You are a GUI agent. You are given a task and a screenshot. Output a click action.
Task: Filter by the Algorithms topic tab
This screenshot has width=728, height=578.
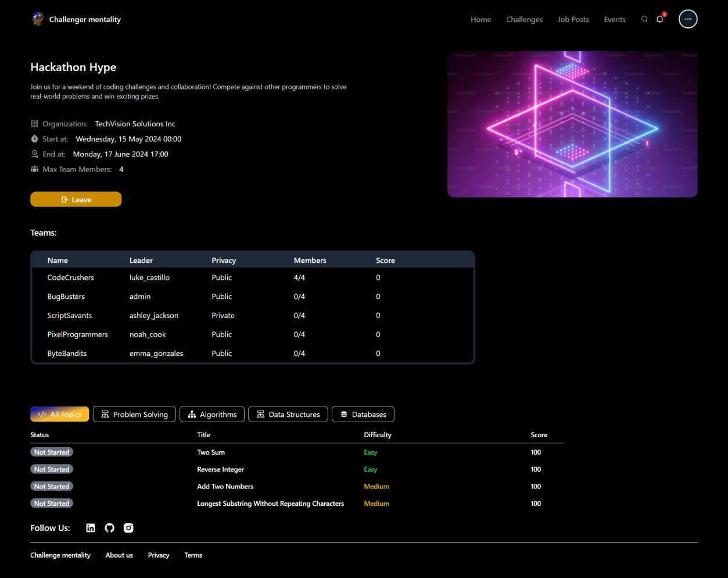pos(212,414)
